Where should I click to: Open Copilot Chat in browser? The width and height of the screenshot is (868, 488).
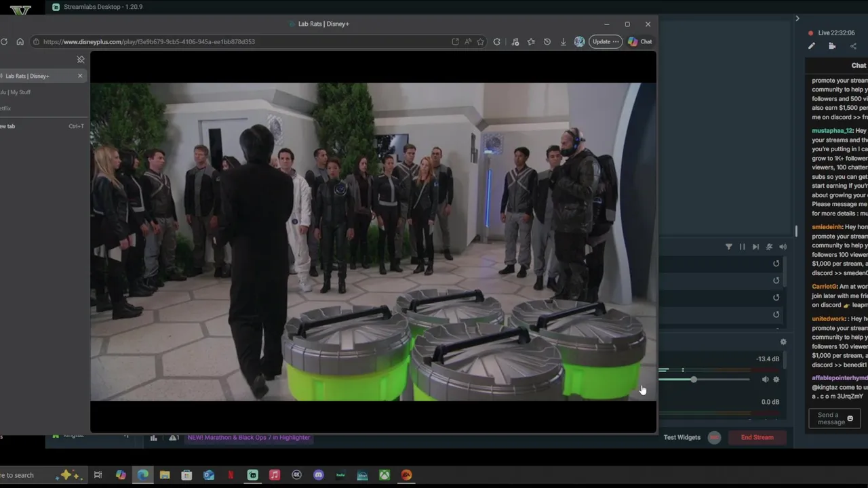[640, 41]
